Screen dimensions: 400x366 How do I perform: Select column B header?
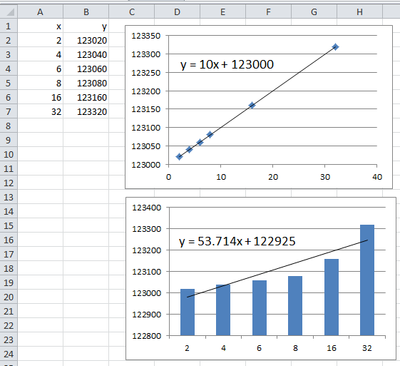86,13
